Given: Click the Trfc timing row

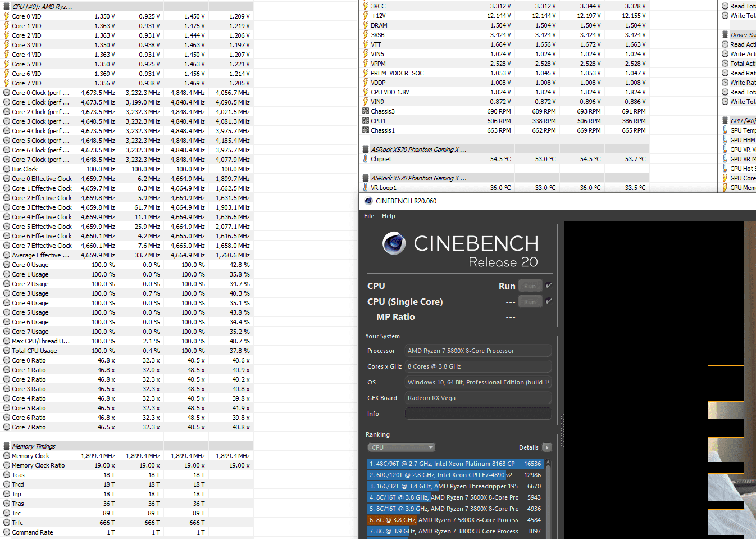Looking at the screenshot, I should click(127, 523).
